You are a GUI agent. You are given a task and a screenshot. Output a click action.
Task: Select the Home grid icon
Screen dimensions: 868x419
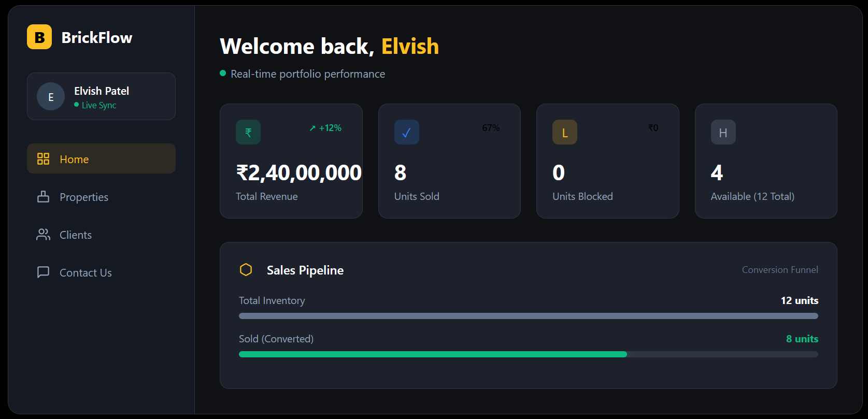pos(43,158)
